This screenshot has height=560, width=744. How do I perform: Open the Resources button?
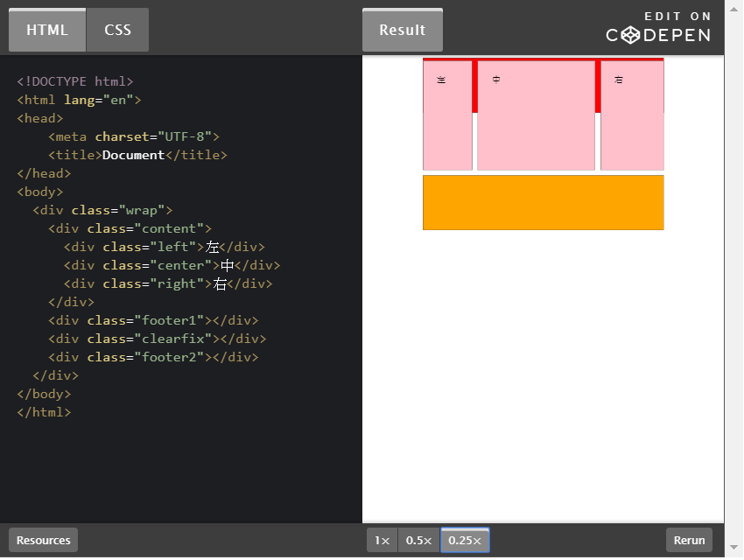coord(43,540)
